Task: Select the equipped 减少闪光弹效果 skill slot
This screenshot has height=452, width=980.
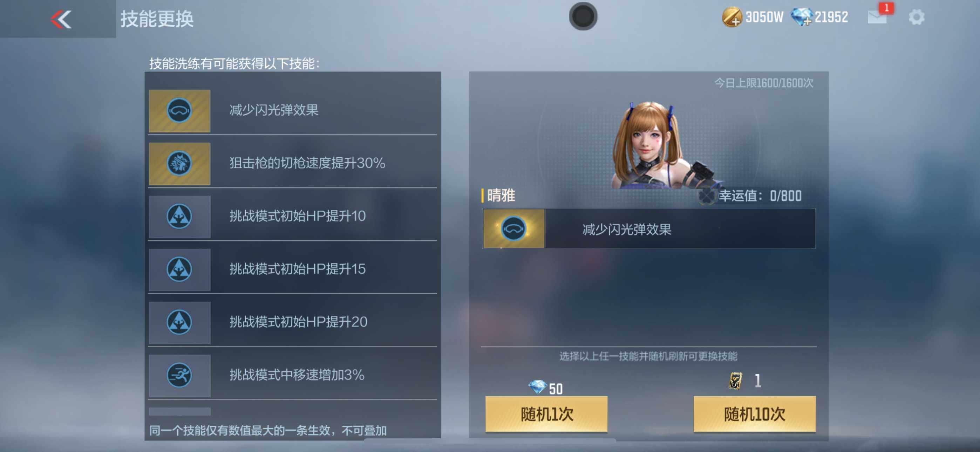Action: click(649, 229)
